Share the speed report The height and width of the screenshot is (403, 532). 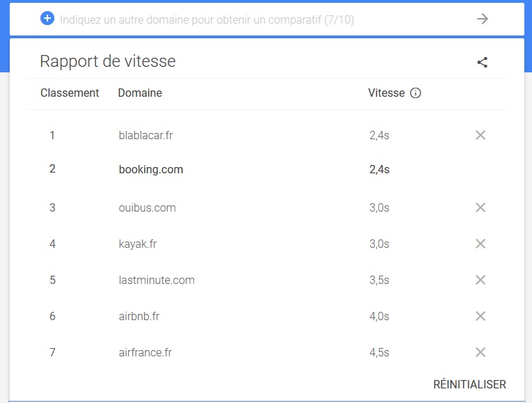click(482, 62)
